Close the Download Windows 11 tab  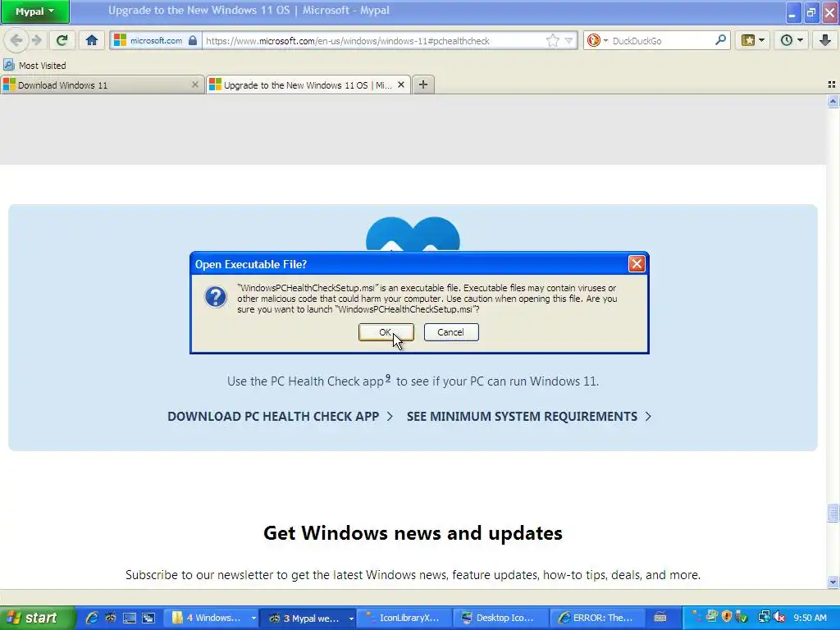pyautogui.click(x=195, y=84)
